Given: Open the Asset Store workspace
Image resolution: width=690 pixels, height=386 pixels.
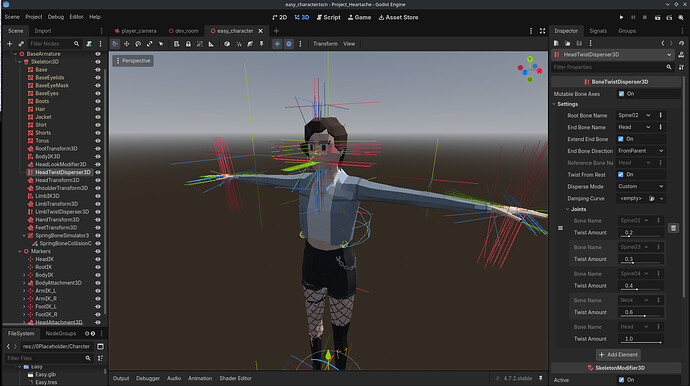Looking at the screenshot, I should point(398,17).
